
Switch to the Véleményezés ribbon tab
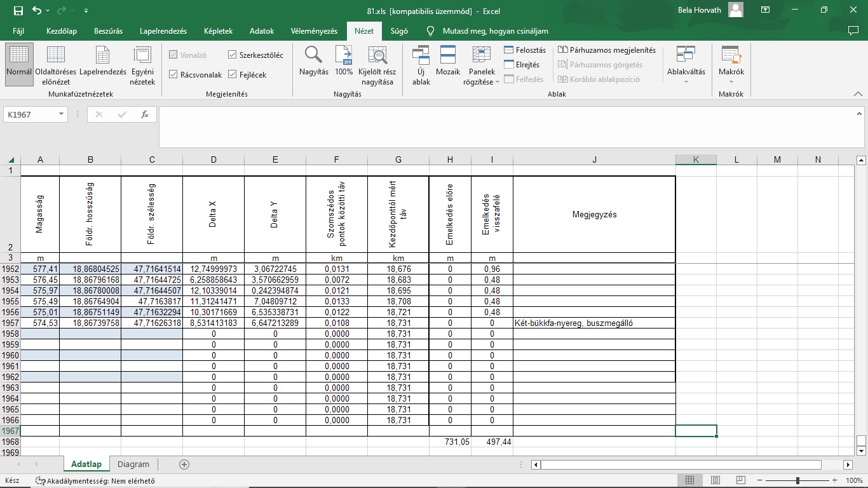(x=314, y=30)
